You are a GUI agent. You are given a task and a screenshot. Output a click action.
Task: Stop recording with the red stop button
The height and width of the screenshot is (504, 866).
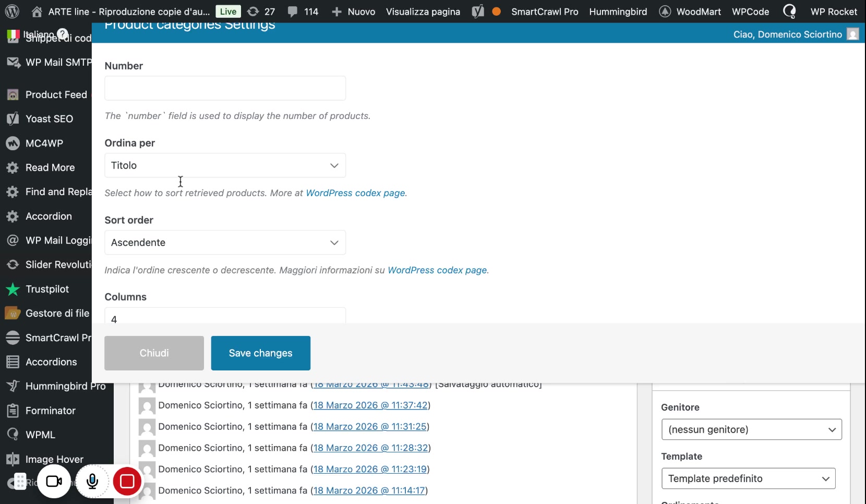127,481
